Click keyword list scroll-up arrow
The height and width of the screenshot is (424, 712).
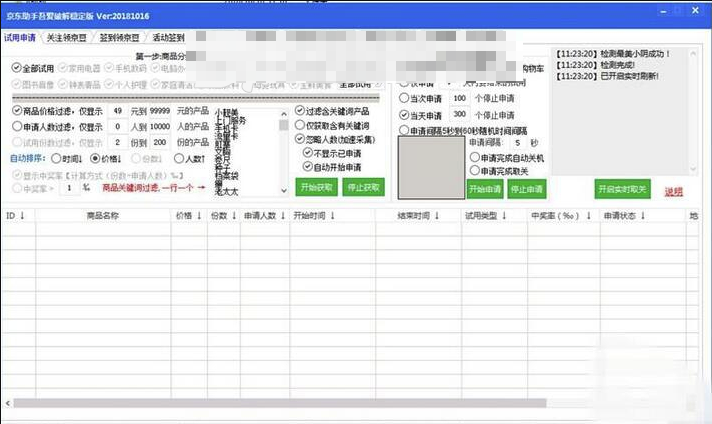pos(284,114)
